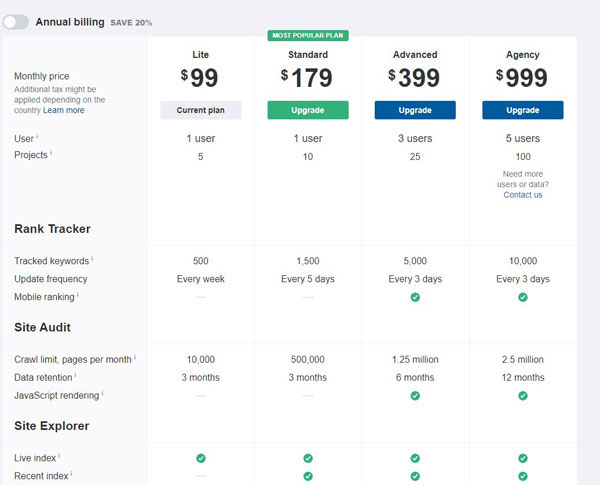600x485 pixels.
Task: Click the Monthly price row label
Action: click(42, 76)
